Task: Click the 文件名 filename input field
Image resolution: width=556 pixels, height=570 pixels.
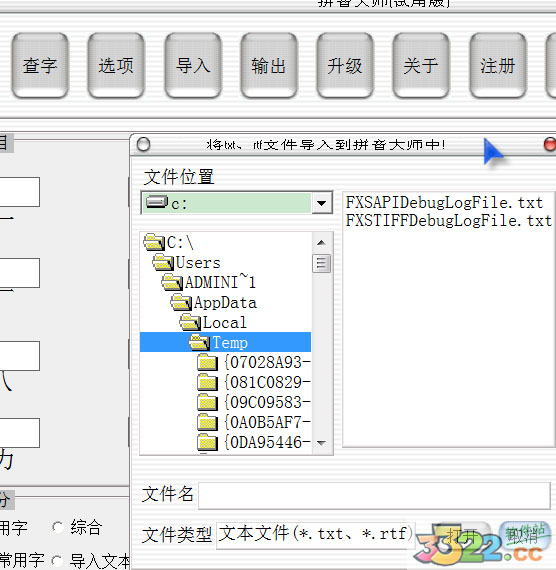Action: click(x=374, y=495)
